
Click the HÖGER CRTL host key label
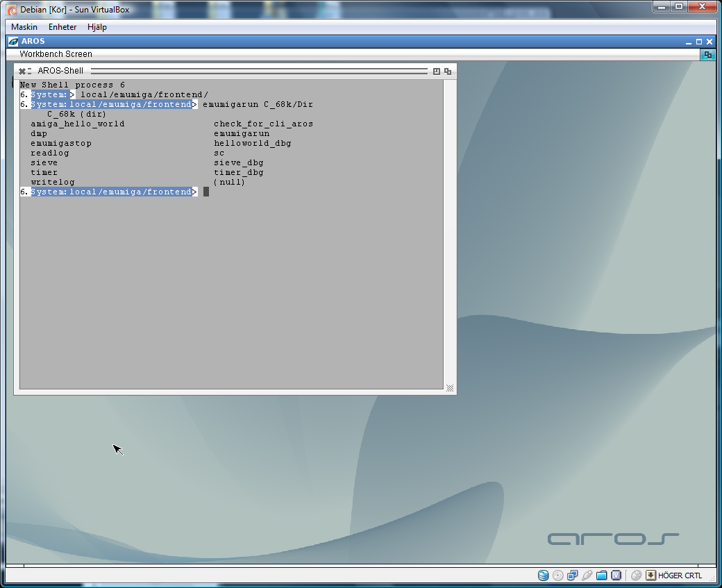(680, 576)
